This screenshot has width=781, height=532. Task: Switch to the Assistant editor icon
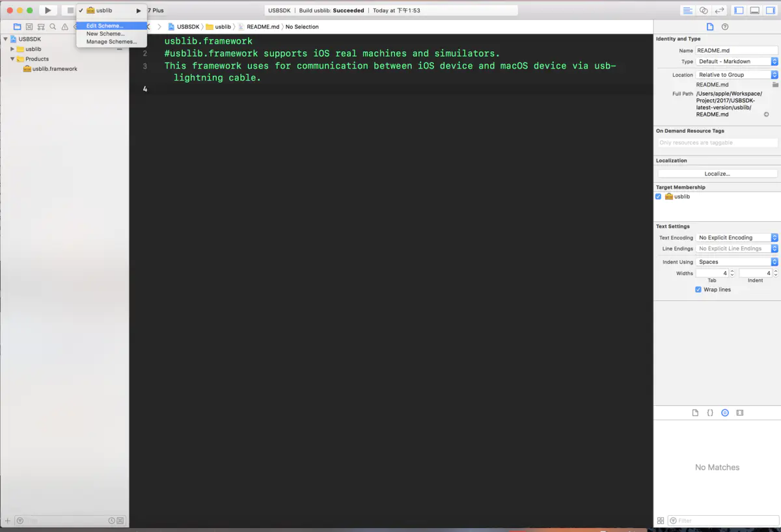[704, 10]
